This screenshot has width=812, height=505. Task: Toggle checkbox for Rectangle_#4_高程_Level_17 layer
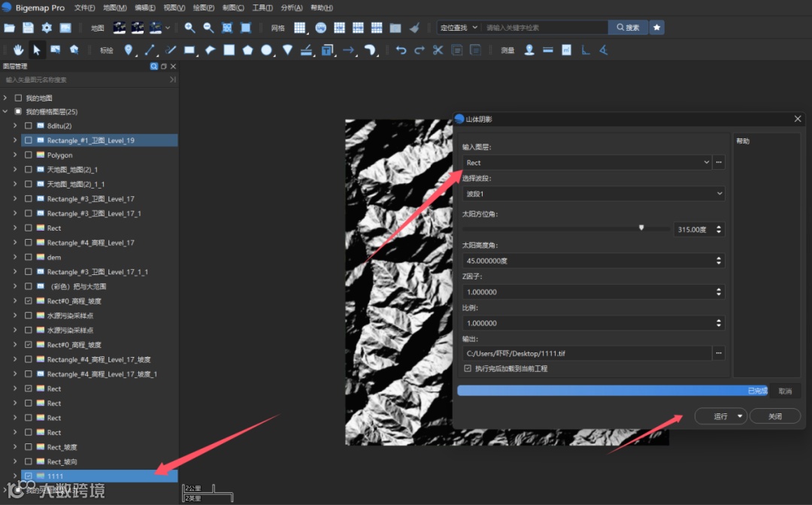tap(29, 242)
